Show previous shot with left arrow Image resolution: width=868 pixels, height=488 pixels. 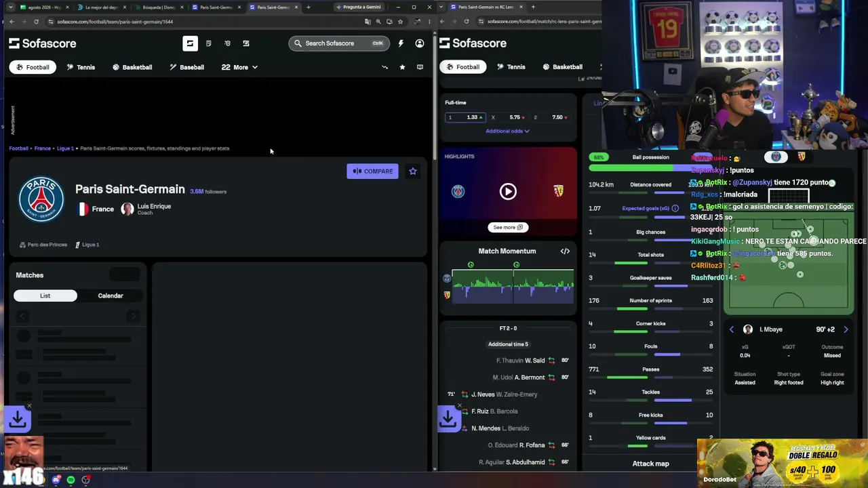[731, 329]
